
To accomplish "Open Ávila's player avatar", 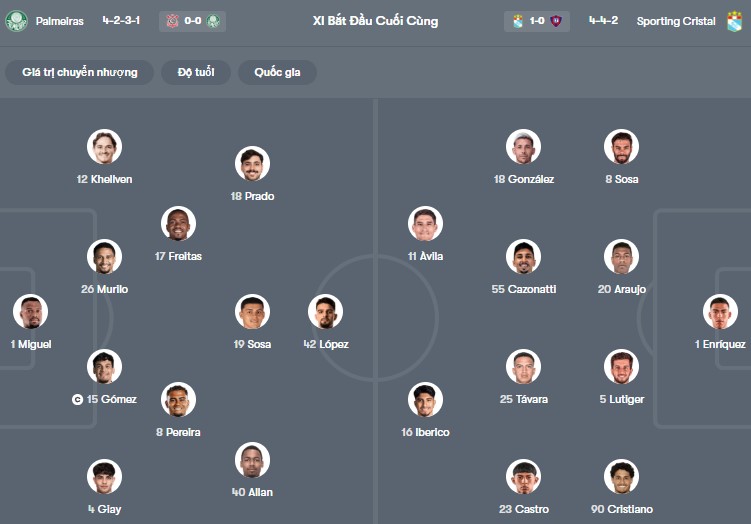I will [x=425, y=224].
